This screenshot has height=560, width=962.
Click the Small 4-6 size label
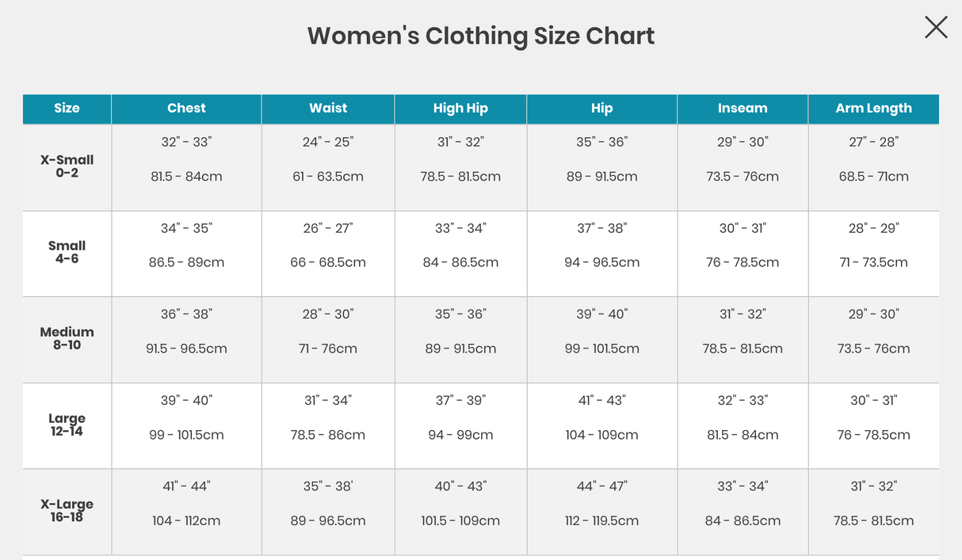[67, 253]
